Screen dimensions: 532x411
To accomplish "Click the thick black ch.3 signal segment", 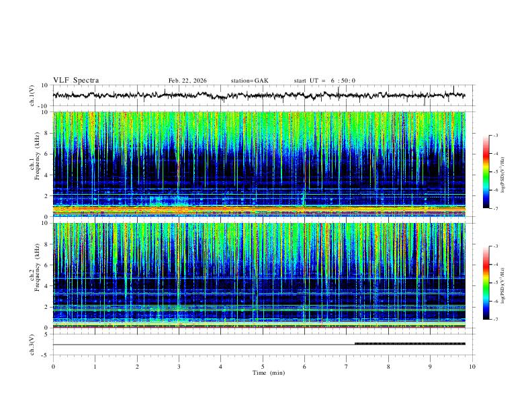I will [410, 344].
